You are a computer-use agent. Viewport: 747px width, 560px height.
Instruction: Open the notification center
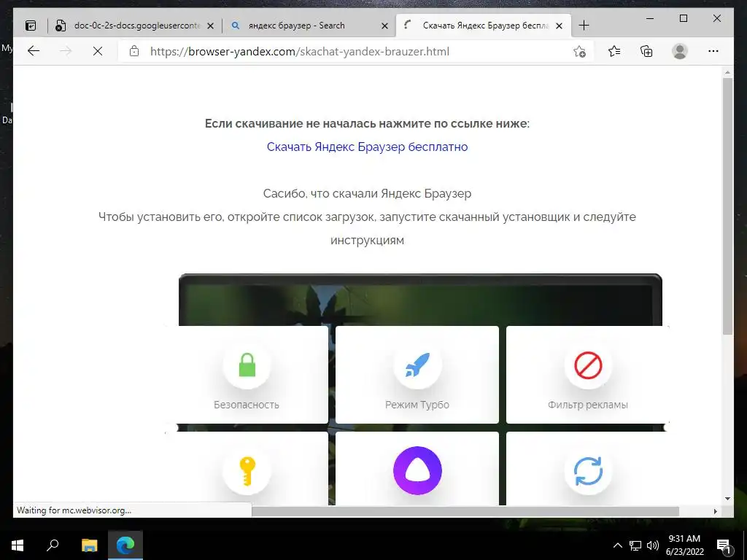point(724,545)
